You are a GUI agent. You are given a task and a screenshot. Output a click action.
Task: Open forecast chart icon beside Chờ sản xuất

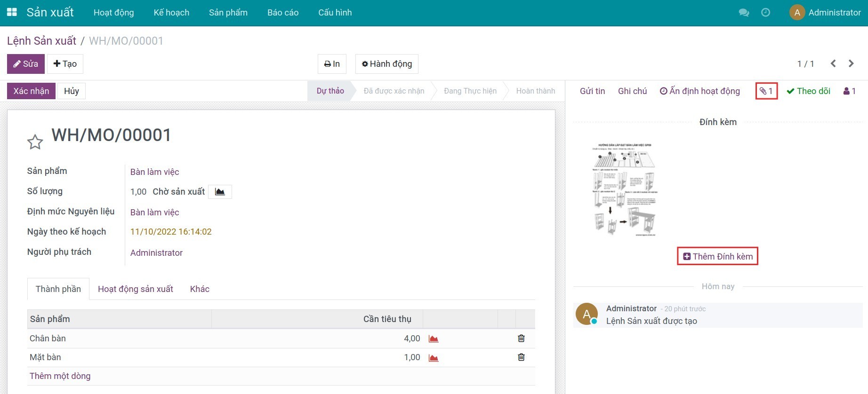click(x=220, y=192)
